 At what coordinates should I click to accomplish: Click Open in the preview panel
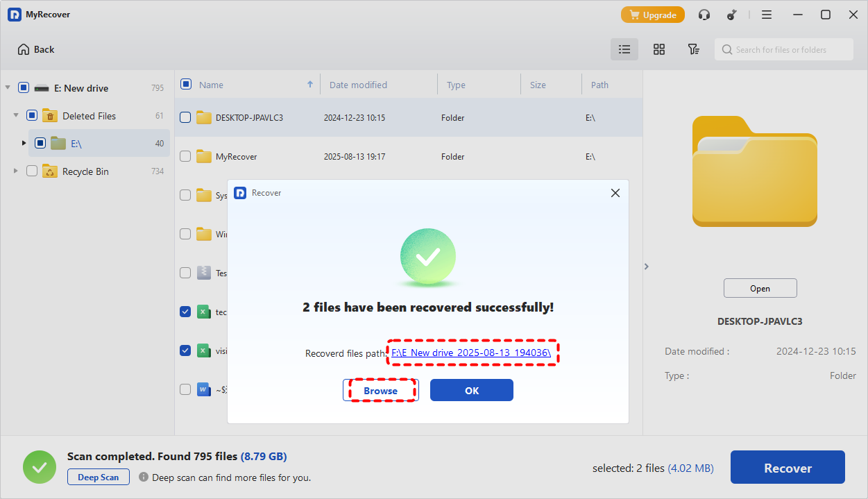pos(760,288)
